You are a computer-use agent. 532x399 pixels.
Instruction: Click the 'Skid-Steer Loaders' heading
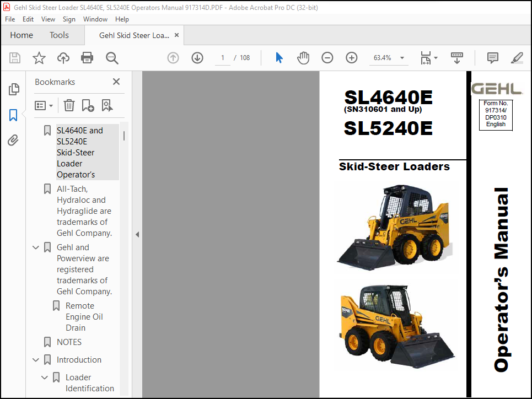[x=394, y=166]
